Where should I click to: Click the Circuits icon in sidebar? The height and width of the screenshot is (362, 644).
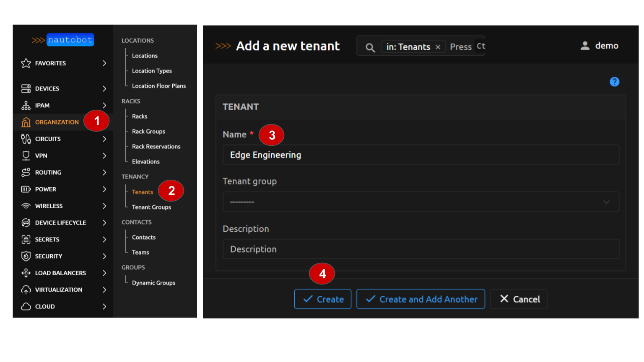[26, 139]
